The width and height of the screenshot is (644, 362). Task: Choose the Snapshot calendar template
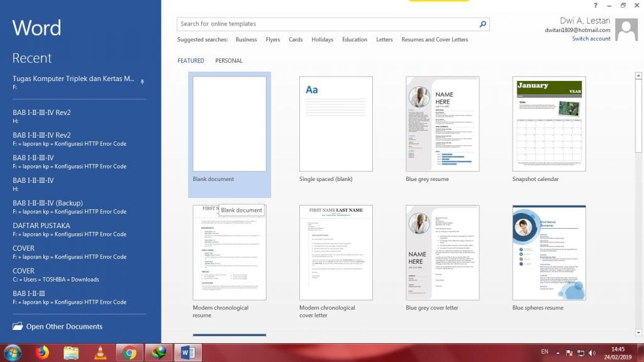click(x=549, y=124)
